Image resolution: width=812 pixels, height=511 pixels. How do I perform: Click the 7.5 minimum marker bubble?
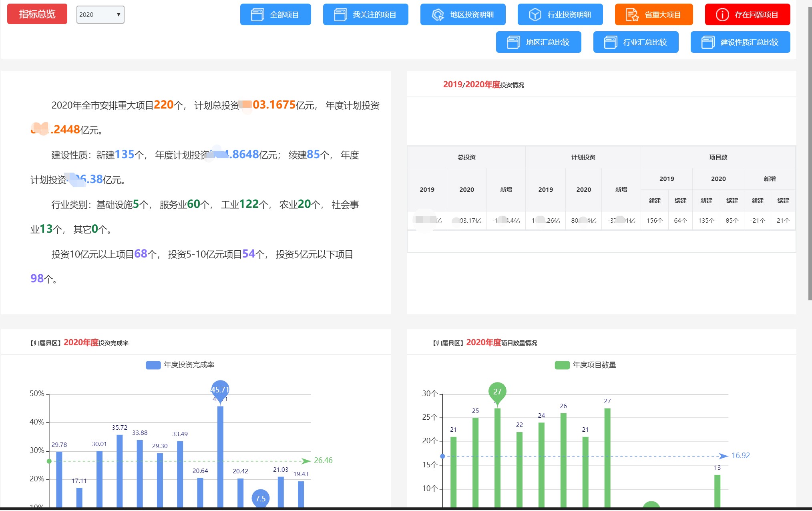click(260, 498)
